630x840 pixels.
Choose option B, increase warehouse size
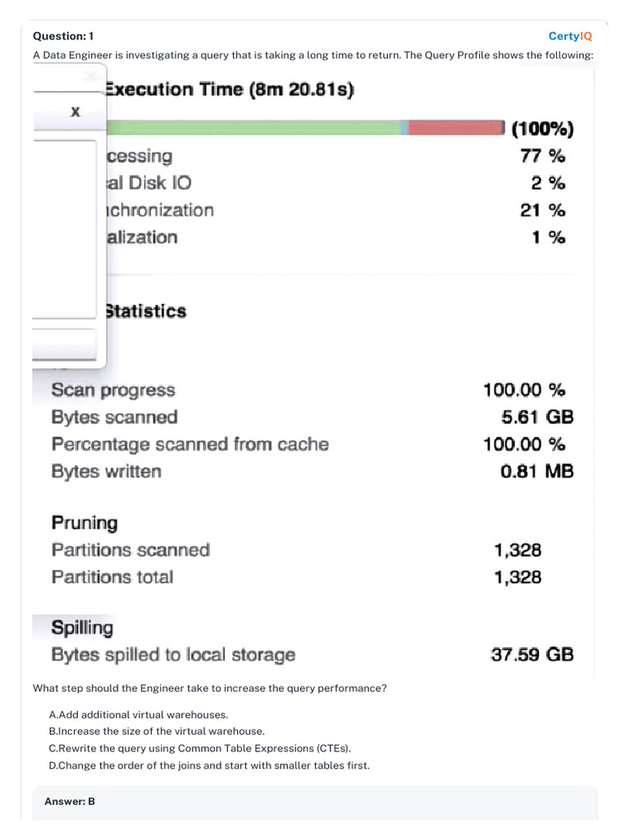tap(157, 731)
